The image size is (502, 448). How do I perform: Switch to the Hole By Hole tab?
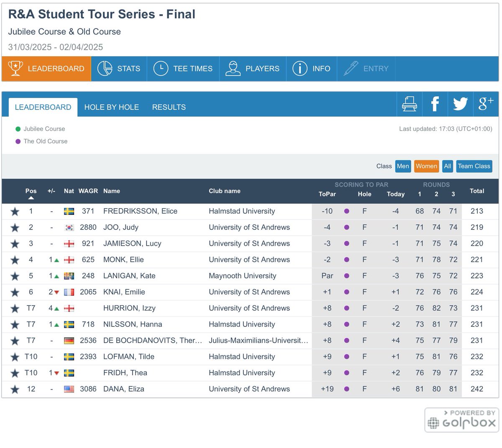[112, 107]
